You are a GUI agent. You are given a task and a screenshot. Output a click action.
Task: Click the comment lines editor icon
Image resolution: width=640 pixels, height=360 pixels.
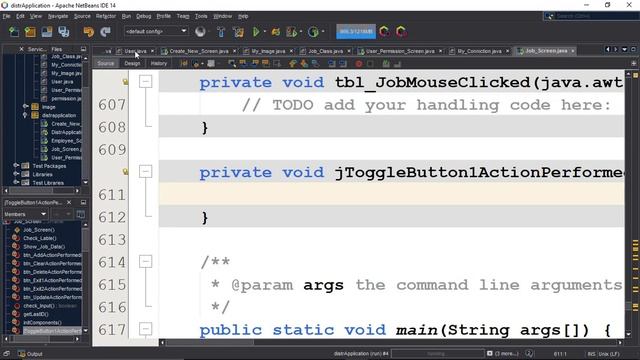click(386, 64)
